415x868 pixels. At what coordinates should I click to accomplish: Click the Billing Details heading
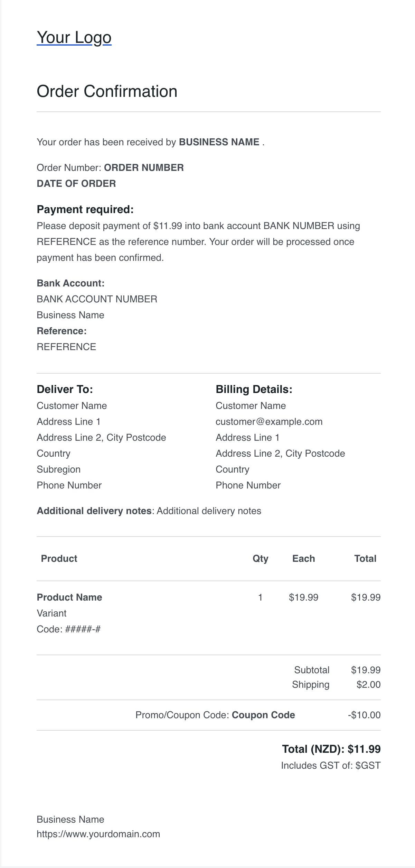(x=254, y=390)
